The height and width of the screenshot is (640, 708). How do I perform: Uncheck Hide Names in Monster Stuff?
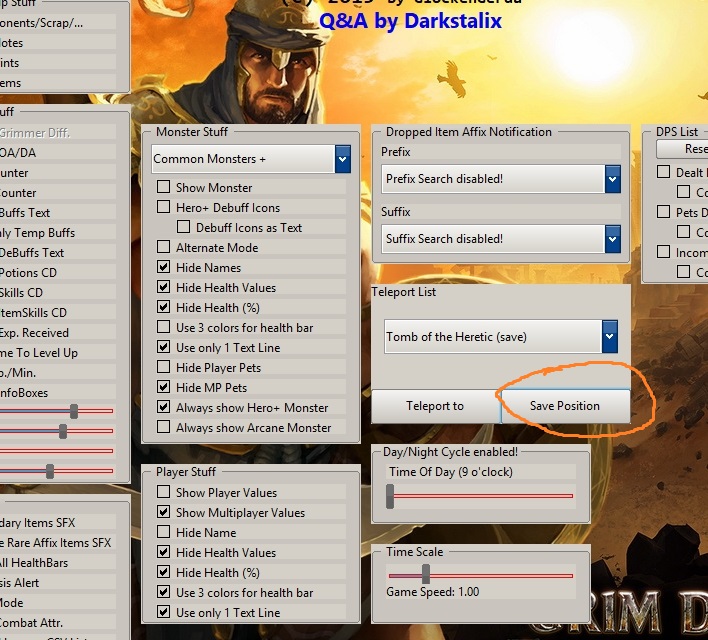163,267
